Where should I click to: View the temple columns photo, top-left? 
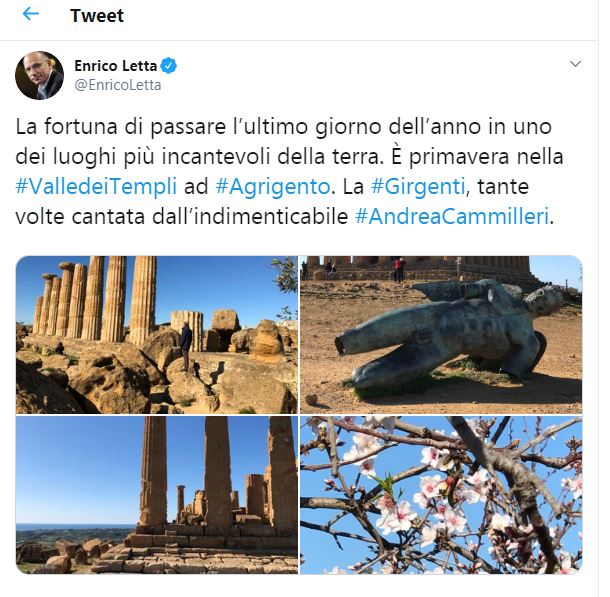coord(157,335)
